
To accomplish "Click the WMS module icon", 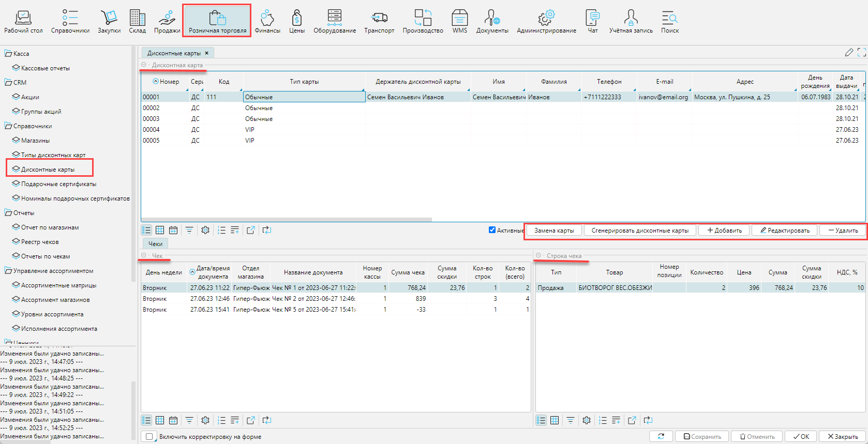I will [x=459, y=22].
